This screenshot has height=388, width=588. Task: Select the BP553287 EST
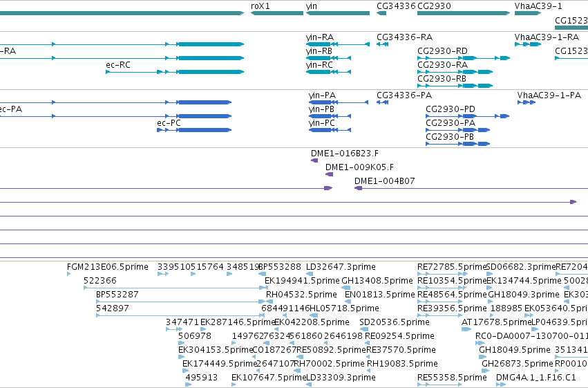(x=180, y=302)
